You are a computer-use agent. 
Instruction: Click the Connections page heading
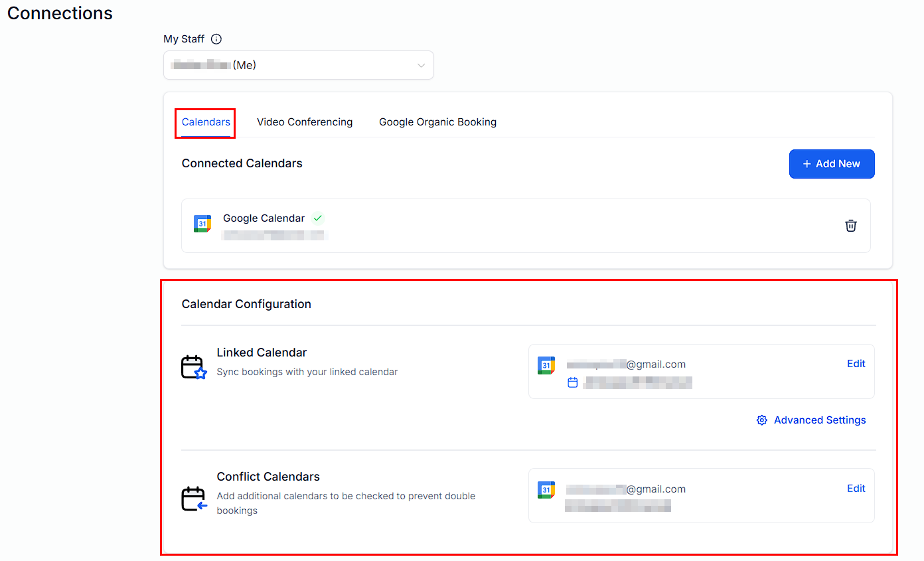pyautogui.click(x=59, y=13)
